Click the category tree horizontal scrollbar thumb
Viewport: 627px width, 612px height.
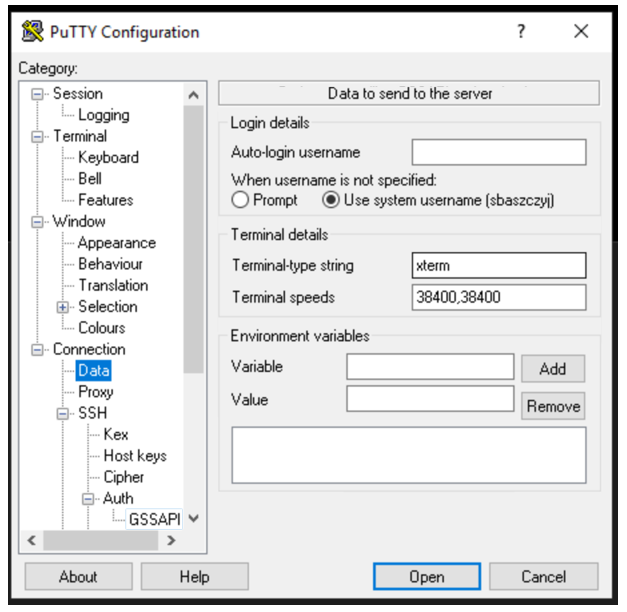point(100,540)
